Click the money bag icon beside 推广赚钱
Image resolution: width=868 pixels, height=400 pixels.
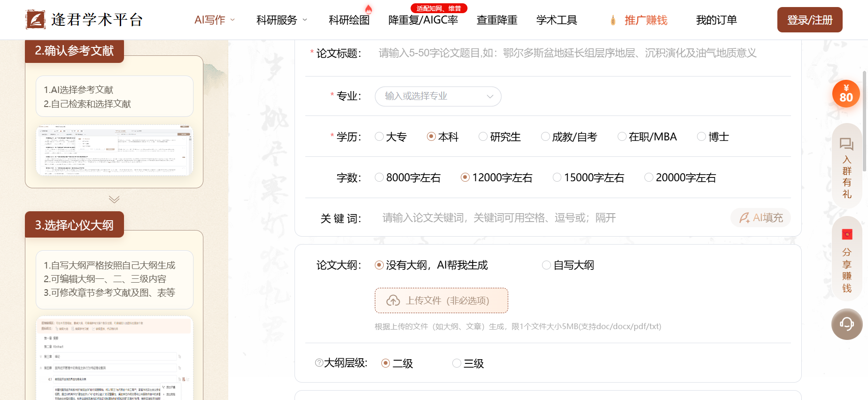coord(613,20)
